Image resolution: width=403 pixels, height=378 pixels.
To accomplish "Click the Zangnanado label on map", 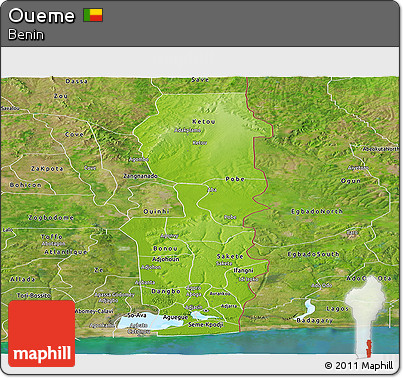I will pyautogui.click(x=140, y=176).
